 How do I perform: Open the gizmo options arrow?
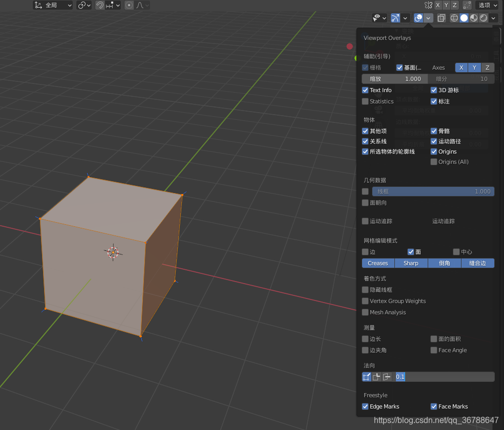(405, 18)
